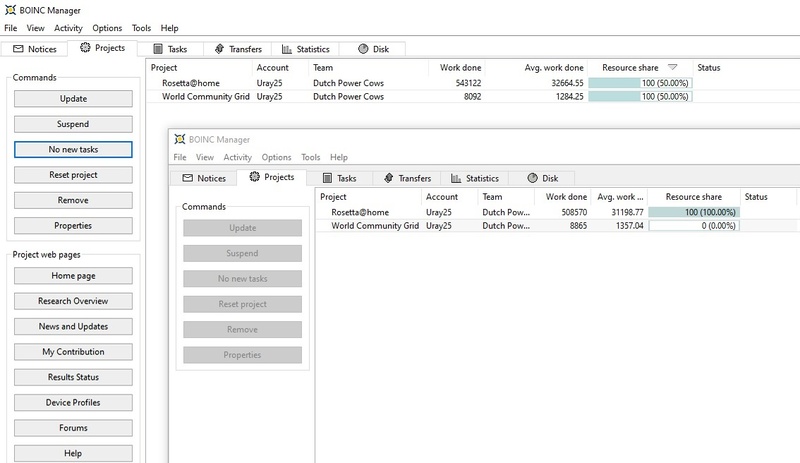Open the Activity menu in the back window
Image resolution: width=800 pixels, height=463 pixels.
point(68,28)
